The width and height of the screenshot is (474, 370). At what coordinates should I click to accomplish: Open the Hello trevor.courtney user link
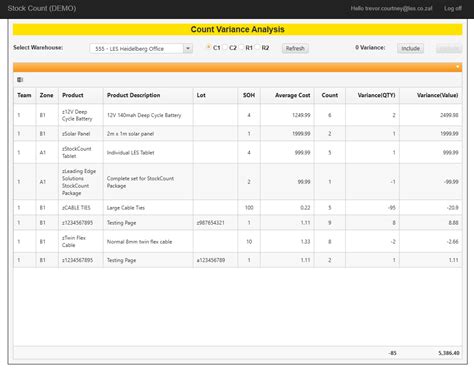(x=391, y=8)
